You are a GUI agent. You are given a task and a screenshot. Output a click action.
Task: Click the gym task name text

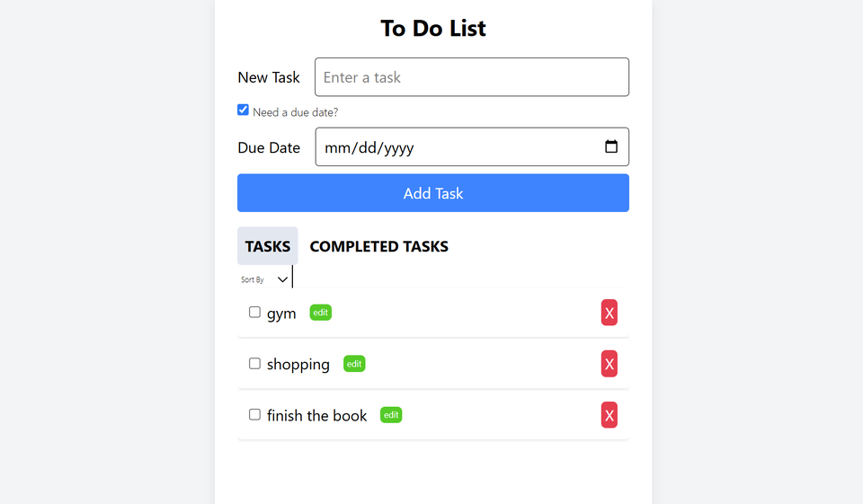coord(281,314)
